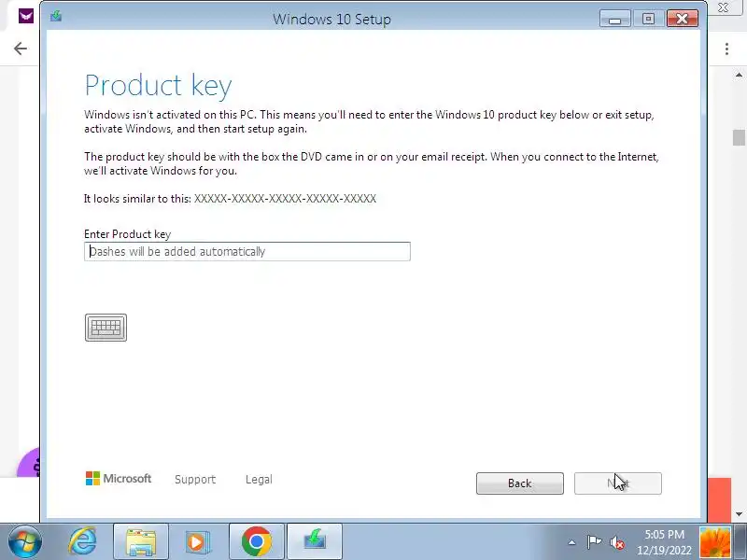Click the browser scrollbar up arrow
The image size is (747, 560).
point(739,75)
